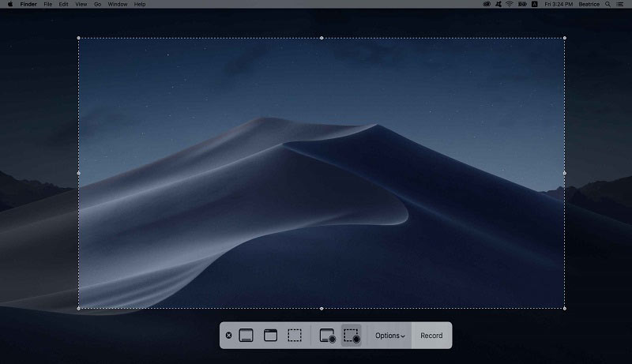Image resolution: width=632 pixels, height=364 pixels.
Task: Select Record Entire Screen icon
Action: (327, 336)
